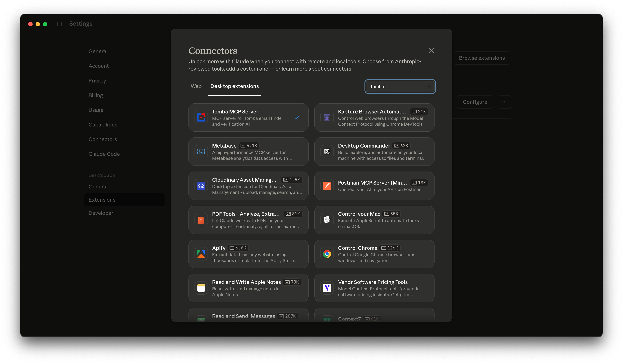Click the Postman orange icon
The width and height of the screenshot is (623, 364).
click(x=327, y=186)
